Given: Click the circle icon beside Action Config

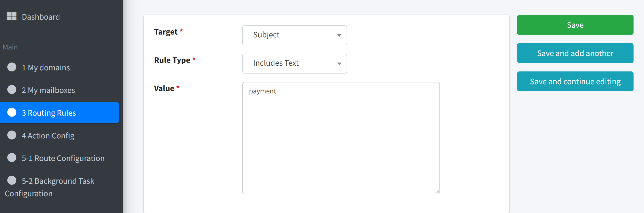Looking at the screenshot, I should pos(12,135).
